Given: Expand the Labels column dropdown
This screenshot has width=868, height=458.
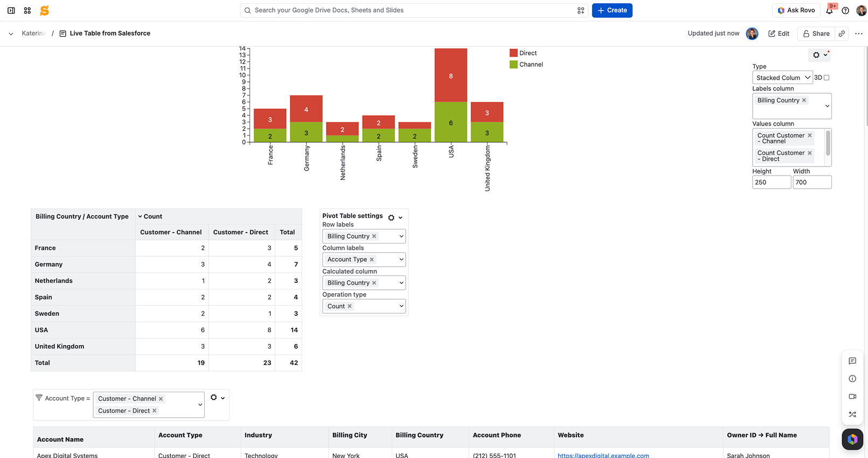Looking at the screenshot, I should [x=828, y=106].
